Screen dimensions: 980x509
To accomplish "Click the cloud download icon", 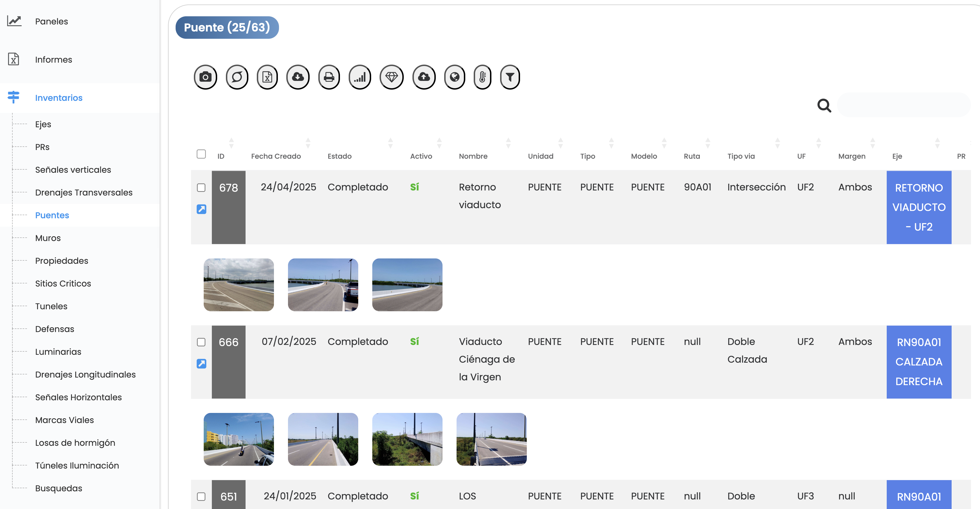I will pos(298,77).
